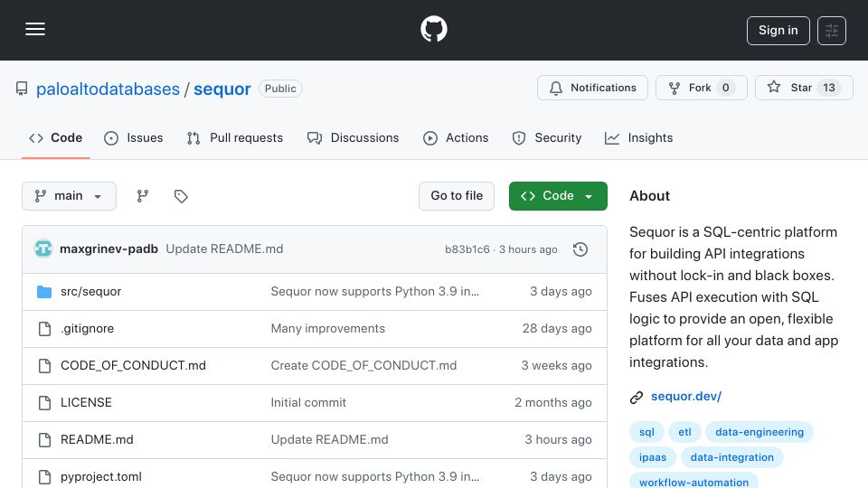
Task: Select the etl topic tag
Action: pos(684,432)
